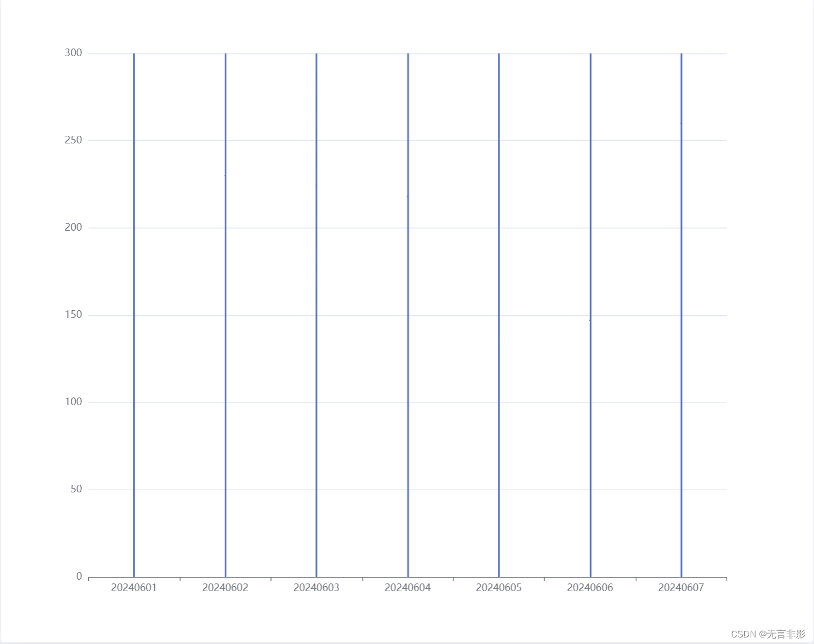Click the 50 y-axis value
The width and height of the screenshot is (814, 644).
76,489
